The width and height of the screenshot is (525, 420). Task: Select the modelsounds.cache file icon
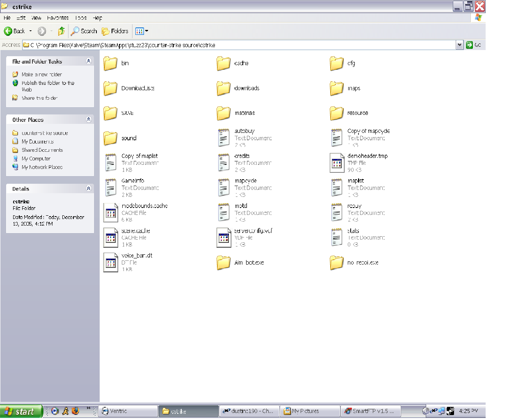tap(111, 212)
